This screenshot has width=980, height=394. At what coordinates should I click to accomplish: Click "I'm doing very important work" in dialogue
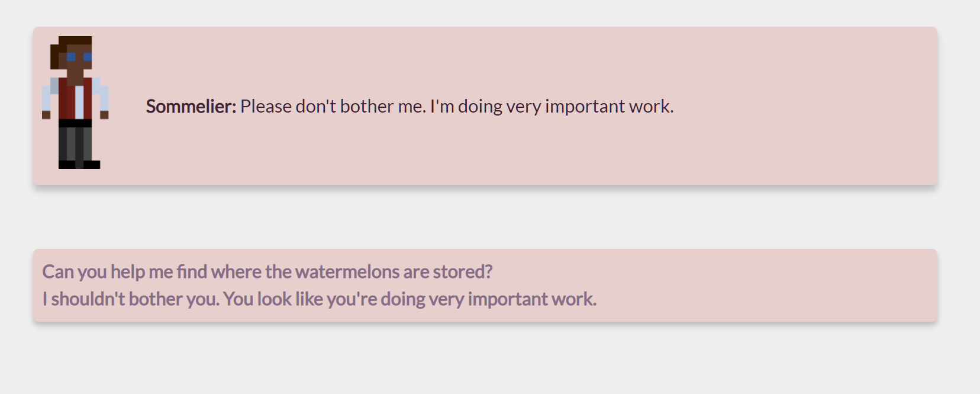click(552, 106)
